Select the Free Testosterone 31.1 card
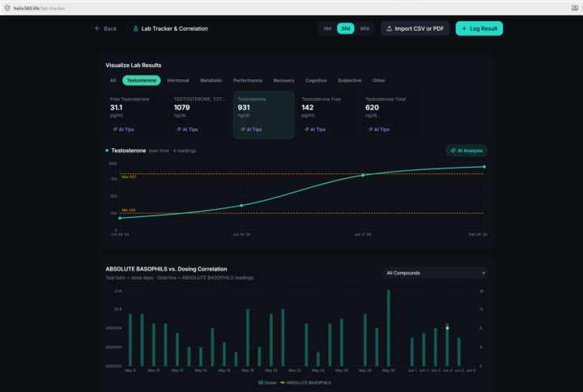583x392 pixels. [135, 115]
